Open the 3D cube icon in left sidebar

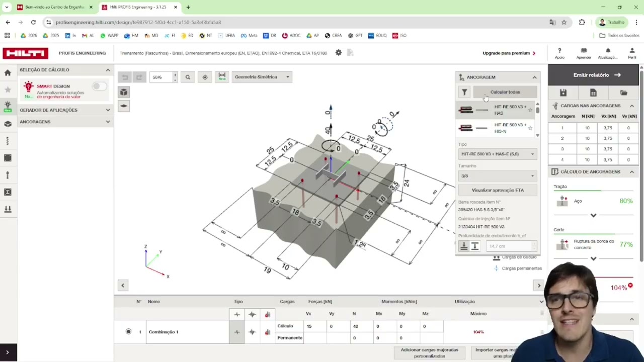(8, 124)
